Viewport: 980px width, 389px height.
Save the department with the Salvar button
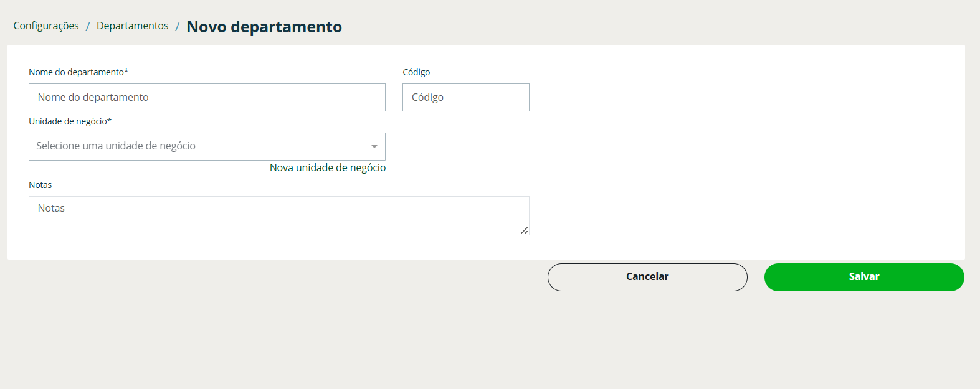(864, 277)
